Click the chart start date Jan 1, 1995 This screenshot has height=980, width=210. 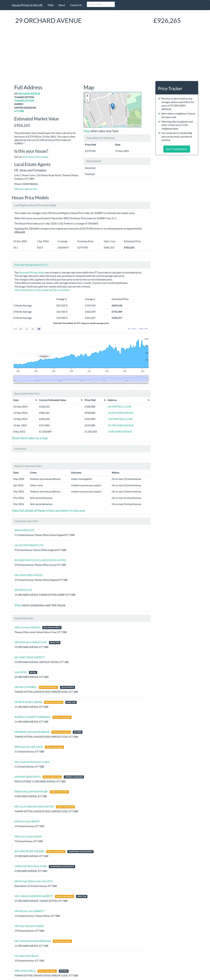[131, 329]
